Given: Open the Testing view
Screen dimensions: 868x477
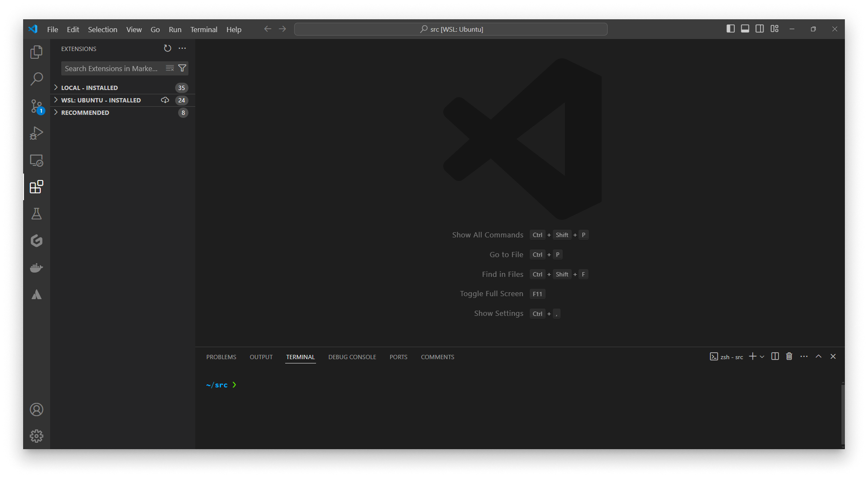Looking at the screenshot, I should 36,213.
